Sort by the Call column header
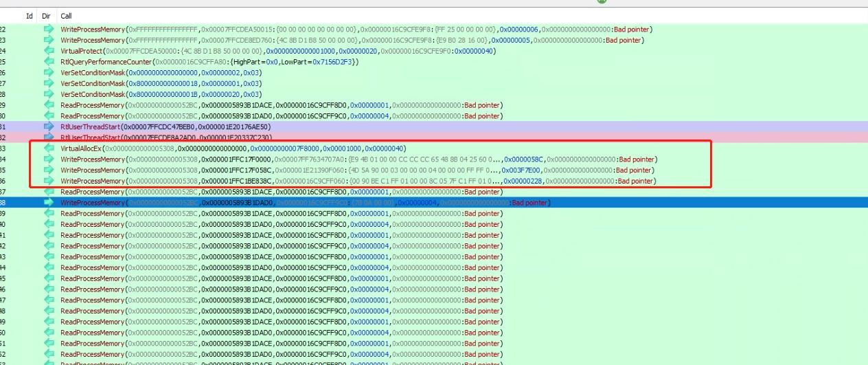Image resolution: width=868 pixels, height=365 pixels. (x=66, y=15)
